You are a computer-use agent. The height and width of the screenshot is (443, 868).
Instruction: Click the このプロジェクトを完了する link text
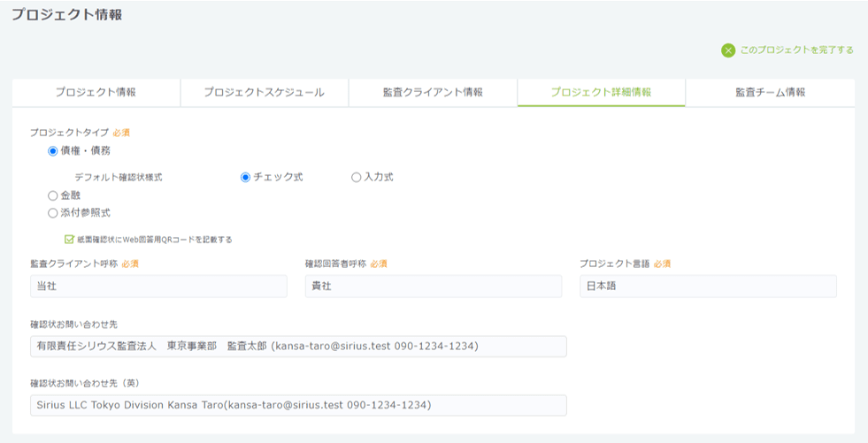coord(796,50)
